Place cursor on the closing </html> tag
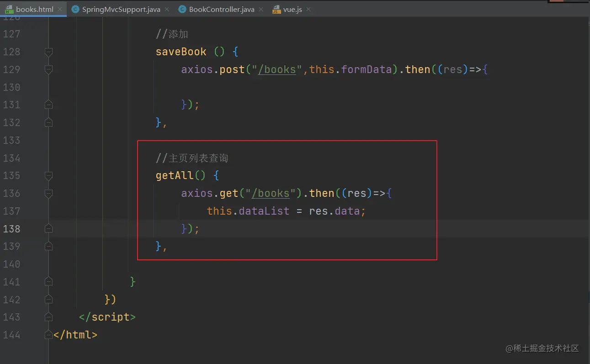The image size is (590, 364). [x=75, y=335]
